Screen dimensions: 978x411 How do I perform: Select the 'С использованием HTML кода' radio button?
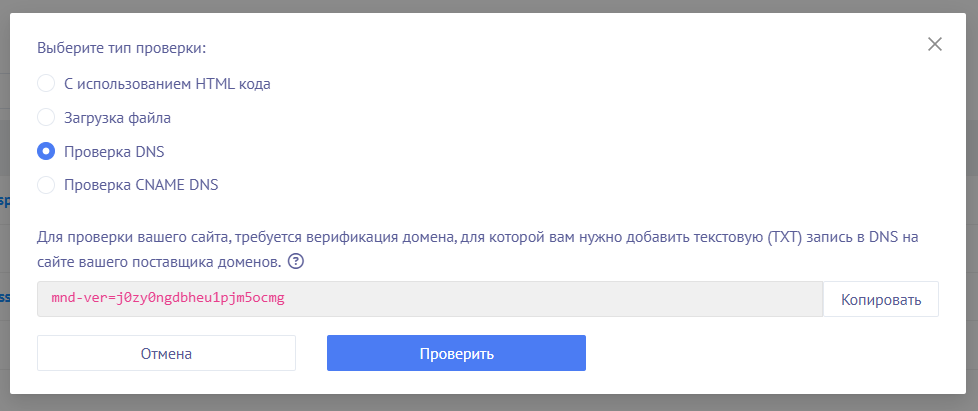[x=46, y=84]
